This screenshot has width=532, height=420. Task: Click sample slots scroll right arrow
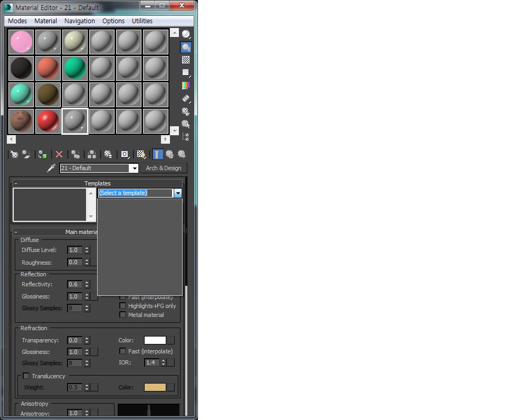point(165,139)
